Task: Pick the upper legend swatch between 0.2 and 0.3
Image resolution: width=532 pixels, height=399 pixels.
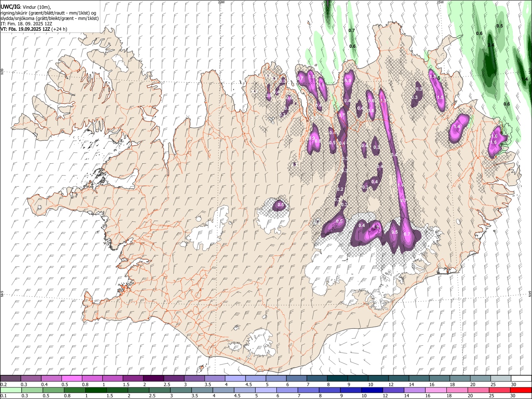Action: pos(10,379)
